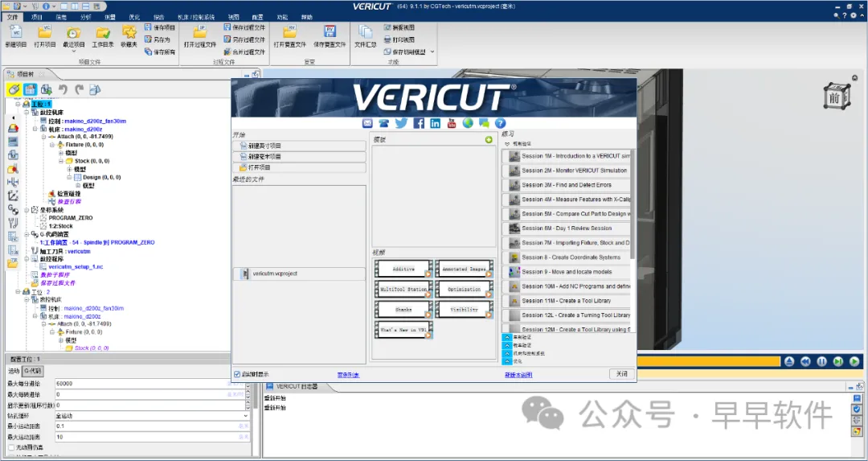Click the 保存过程文件 icon
868x461 pixels.
[227, 27]
